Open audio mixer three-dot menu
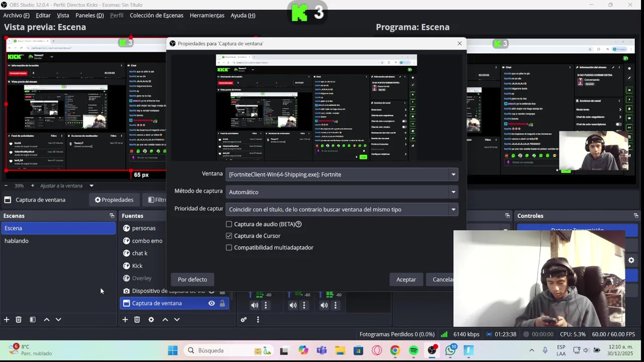 point(258,319)
